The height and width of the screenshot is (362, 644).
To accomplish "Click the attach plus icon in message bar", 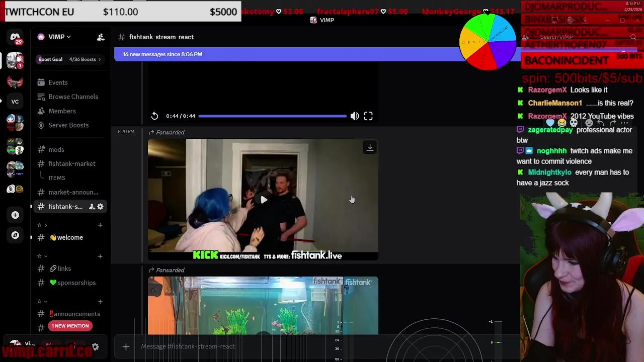I will [x=126, y=346].
